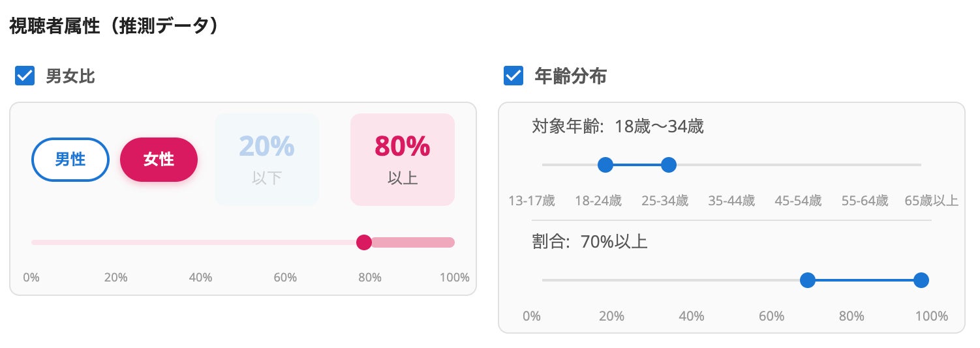
Task: Click 60% on the gender ratio scale
Action: [285, 278]
